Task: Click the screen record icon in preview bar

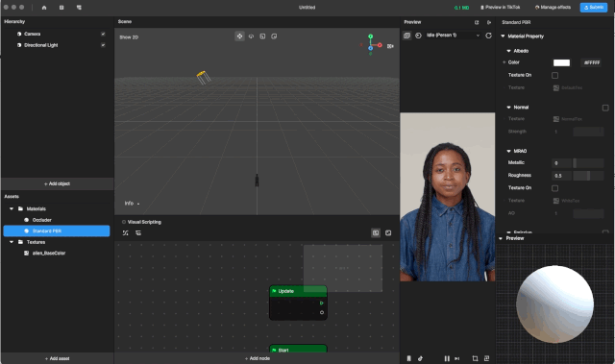Action: [x=487, y=358]
